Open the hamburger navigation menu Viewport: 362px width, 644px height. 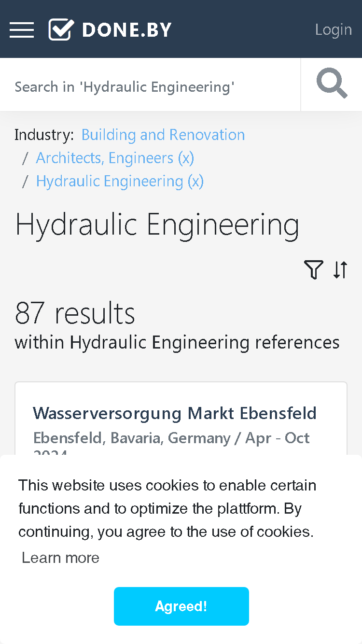[x=22, y=30]
